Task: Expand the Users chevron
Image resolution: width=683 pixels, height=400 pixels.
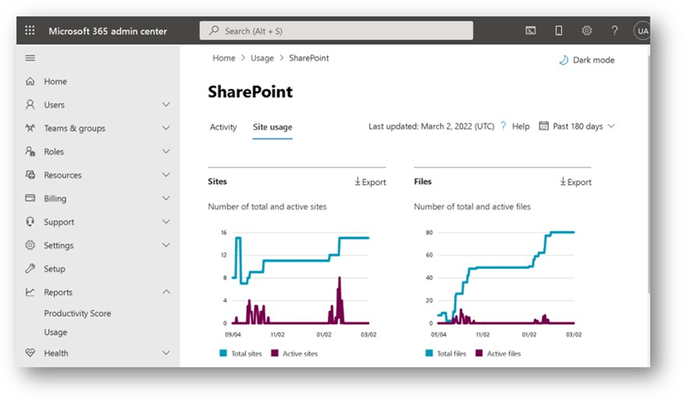Action: 166,105
